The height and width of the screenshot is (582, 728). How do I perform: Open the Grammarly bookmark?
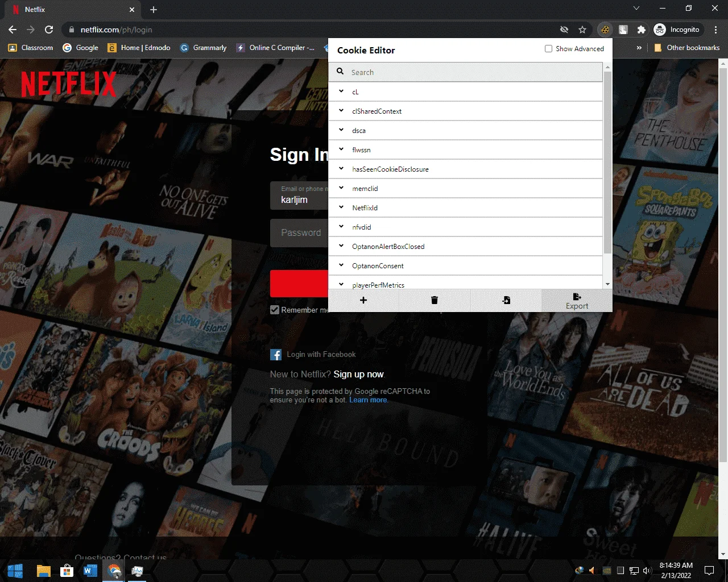(203, 48)
